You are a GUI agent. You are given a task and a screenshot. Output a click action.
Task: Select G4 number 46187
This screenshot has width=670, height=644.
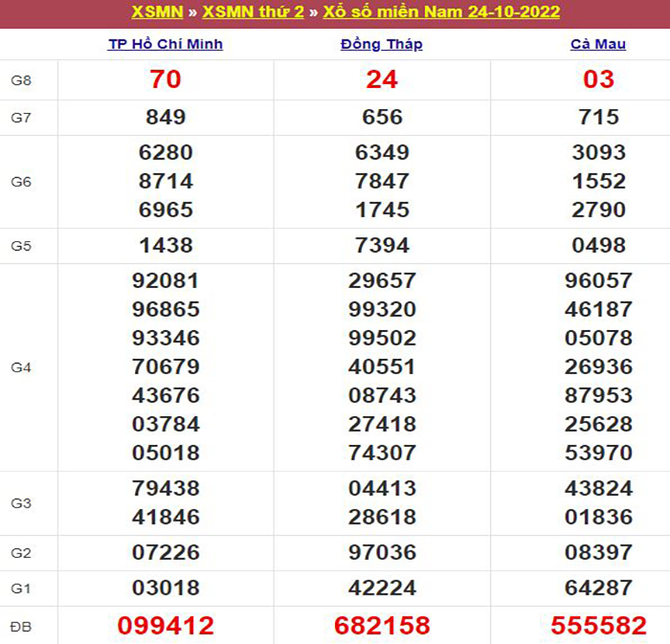[x=598, y=309]
